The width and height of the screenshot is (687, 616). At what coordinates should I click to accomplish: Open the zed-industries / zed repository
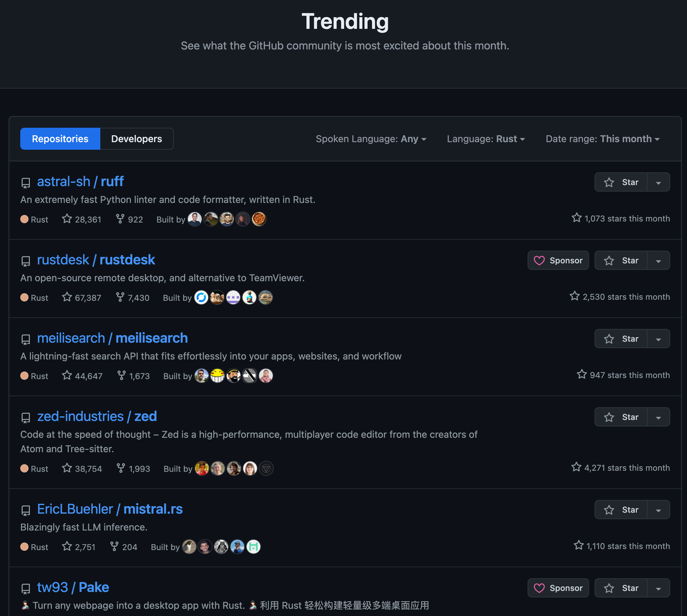pyautogui.click(x=97, y=416)
